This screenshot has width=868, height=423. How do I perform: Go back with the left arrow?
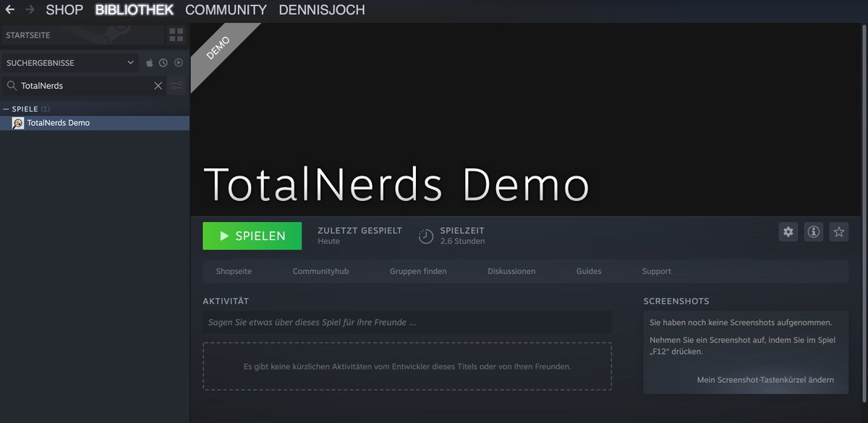coord(10,10)
